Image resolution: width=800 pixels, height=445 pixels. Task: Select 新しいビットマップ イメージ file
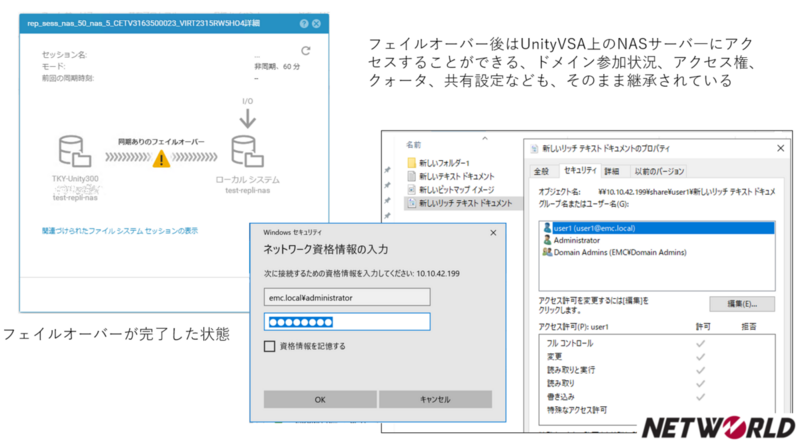[457, 189]
